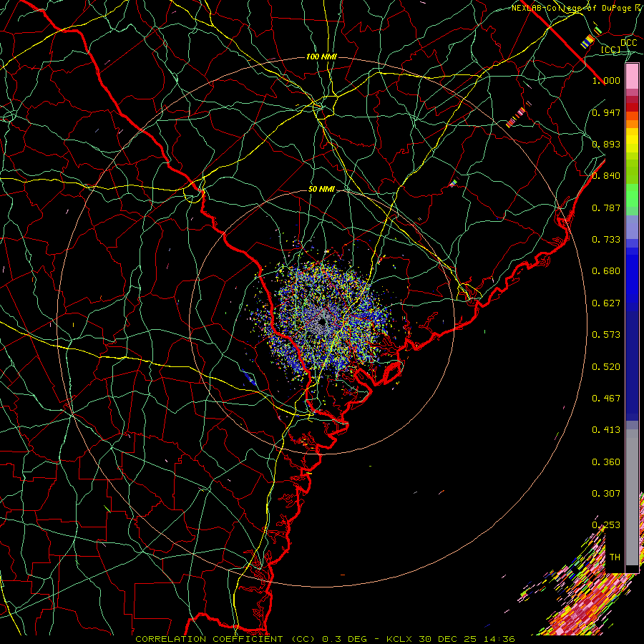Viewport: 644px width, 644px height.
Task: Click the [CC] legend header
Action: click(611, 49)
